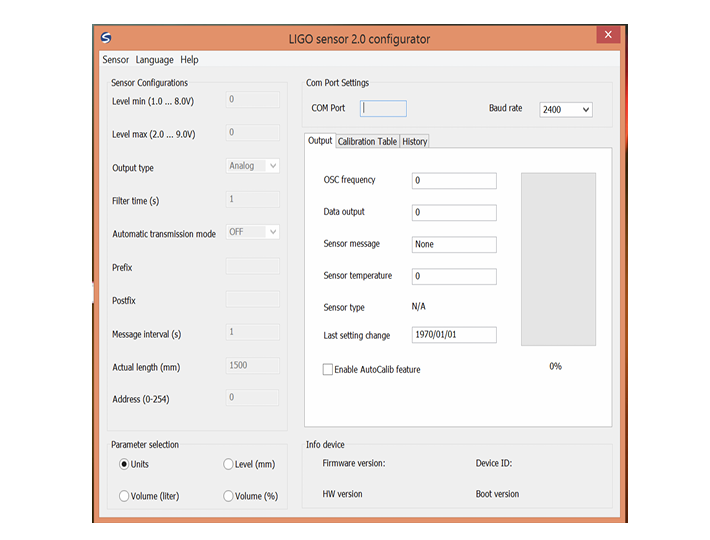Click the Level min input field
The image size is (710, 540).
coord(253,100)
